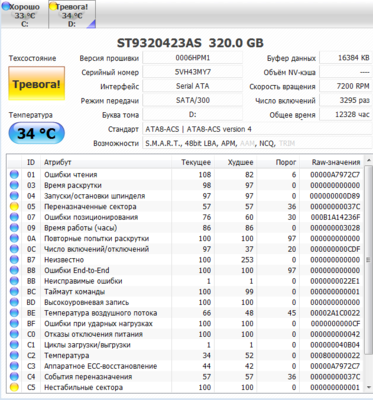Screen dimensions: 373x400
Task: Select the yellow status icon for attribute C5
Action: 14,387
